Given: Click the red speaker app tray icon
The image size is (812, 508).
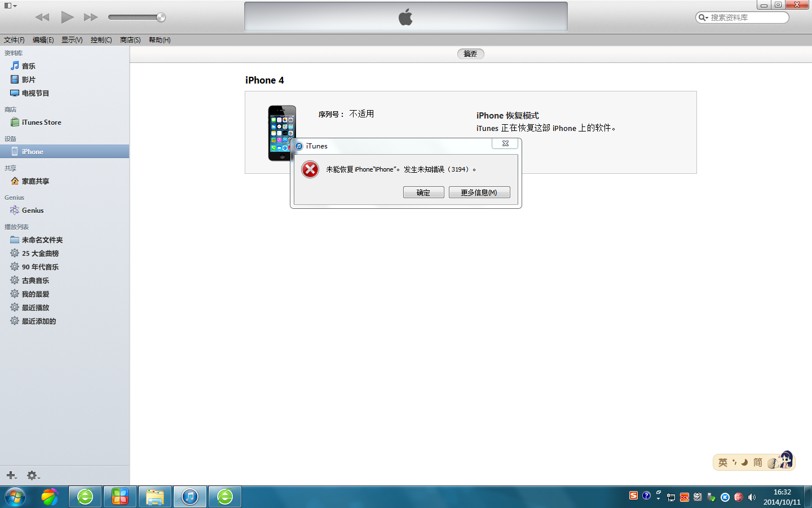Looking at the screenshot, I should pyautogui.click(x=739, y=497).
